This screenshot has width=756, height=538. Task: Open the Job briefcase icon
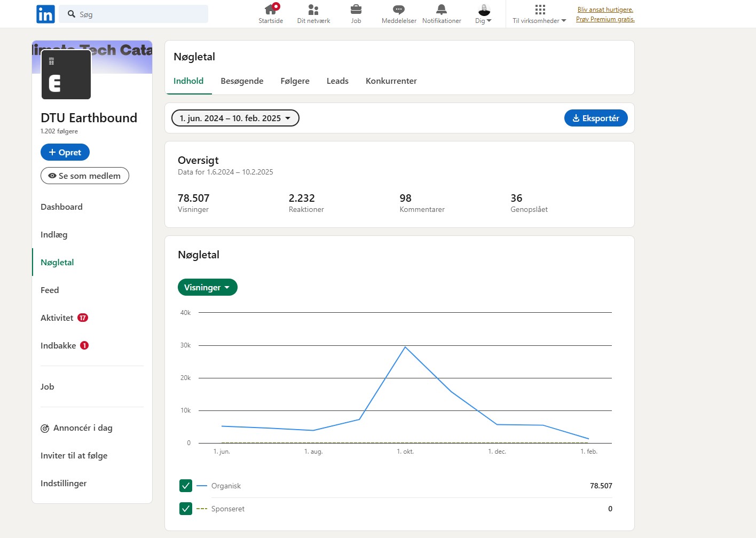[x=356, y=10]
